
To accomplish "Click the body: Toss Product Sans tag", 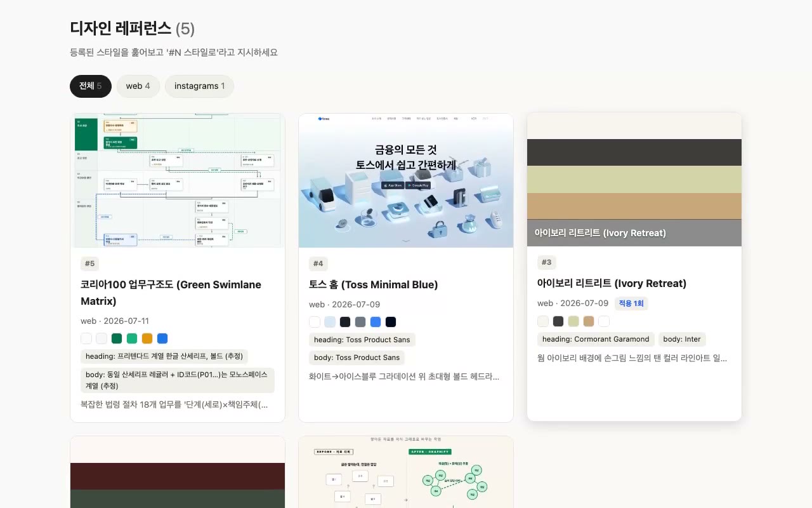I will coord(357,358).
